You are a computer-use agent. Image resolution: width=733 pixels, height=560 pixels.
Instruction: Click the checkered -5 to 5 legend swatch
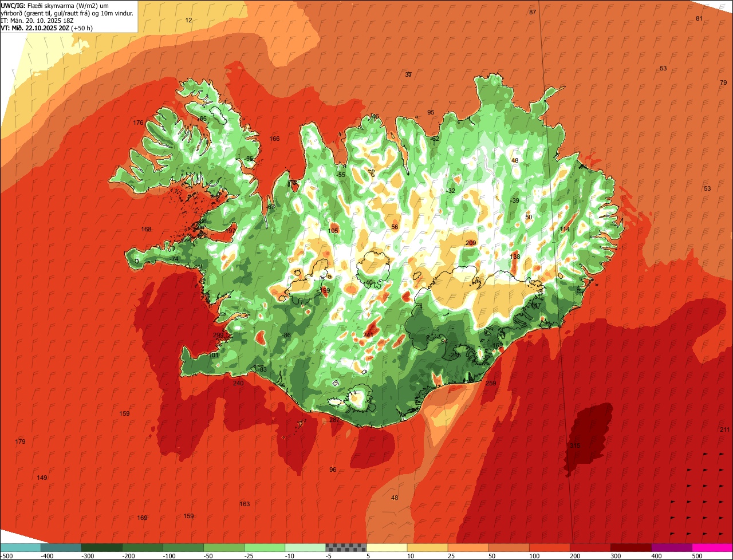(x=345, y=547)
